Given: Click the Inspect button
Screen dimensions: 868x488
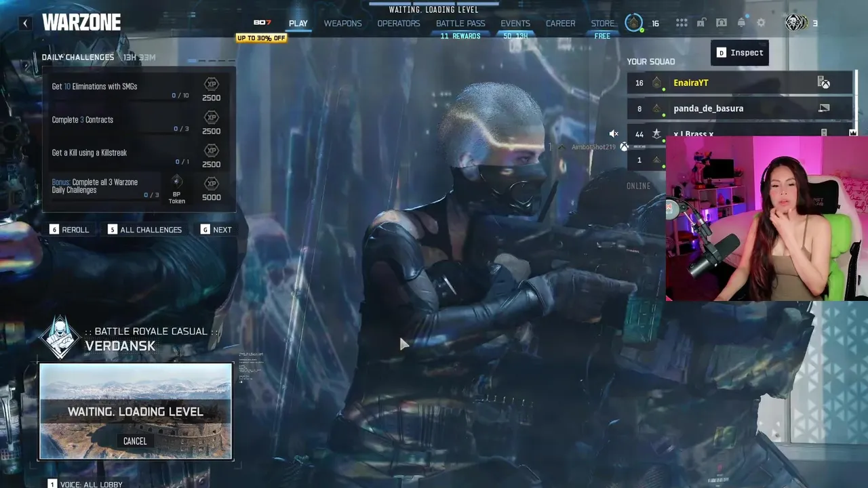Looking at the screenshot, I should click(740, 53).
